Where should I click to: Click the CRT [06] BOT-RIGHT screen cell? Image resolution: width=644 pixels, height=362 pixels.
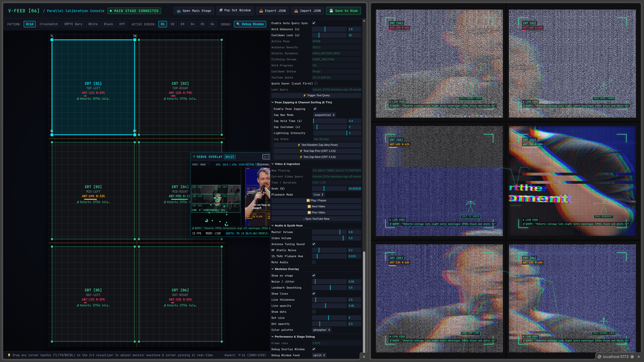pyautogui.click(x=180, y=294)
